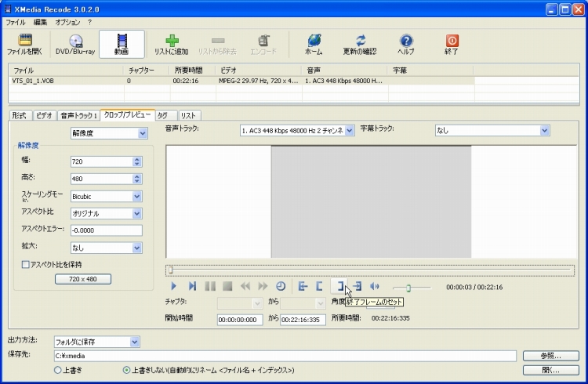
Task: Open the ファイル menu
Action: 16,23
